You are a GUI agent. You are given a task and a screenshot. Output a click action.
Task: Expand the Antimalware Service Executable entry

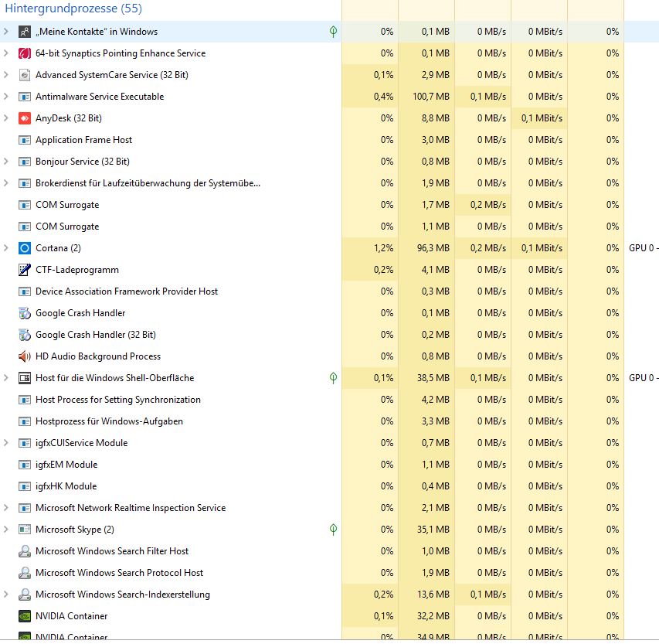tap(6, 97)
